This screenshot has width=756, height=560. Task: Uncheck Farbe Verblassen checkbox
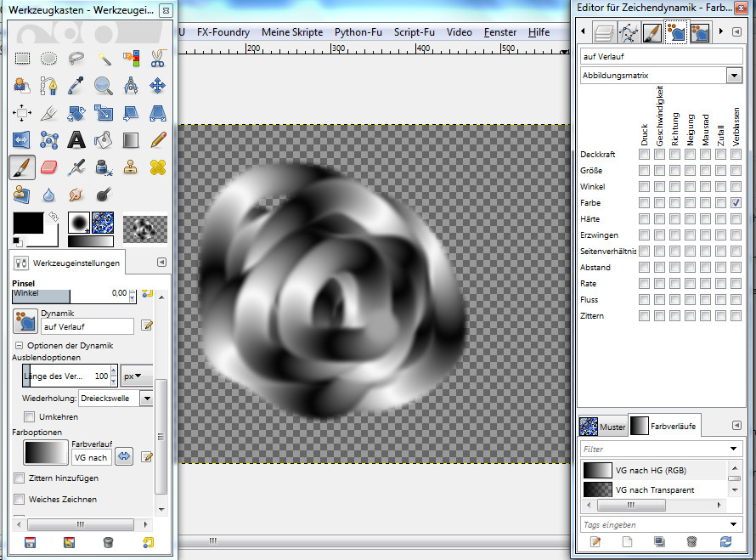pyautogui.click(x=736, y=202)
